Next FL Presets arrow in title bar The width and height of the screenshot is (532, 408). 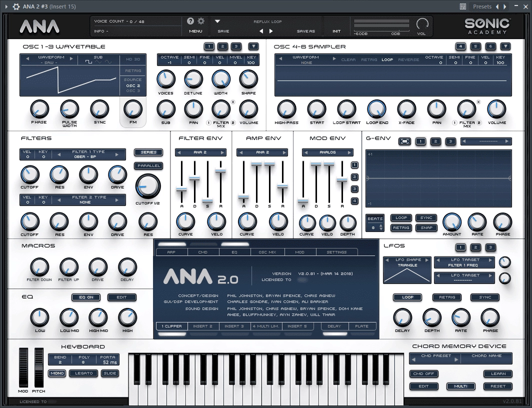(x=505, y=6)
